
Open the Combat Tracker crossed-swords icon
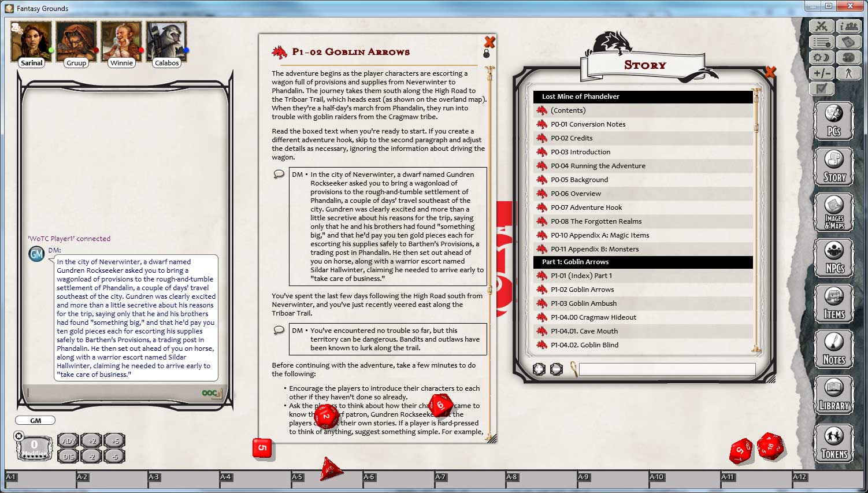coord(822,26)
